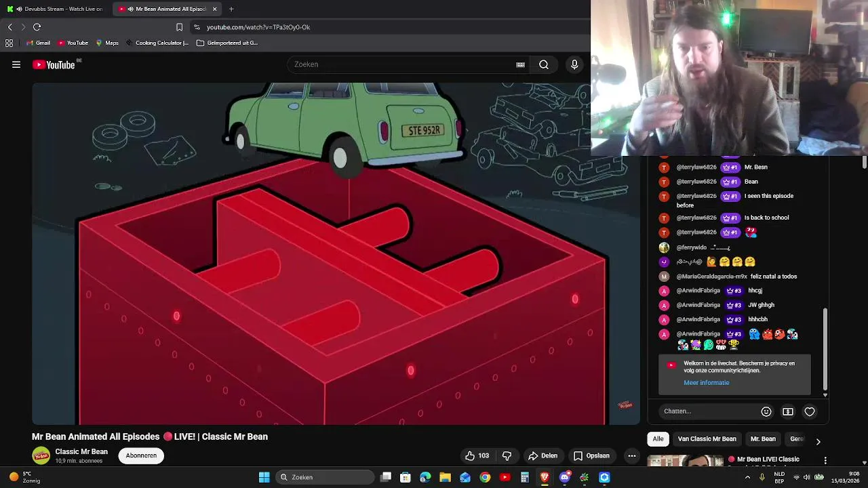Open Super Chat dollar icon in chat
Viewport: 868px width, 488px height.
pos(788,411)
